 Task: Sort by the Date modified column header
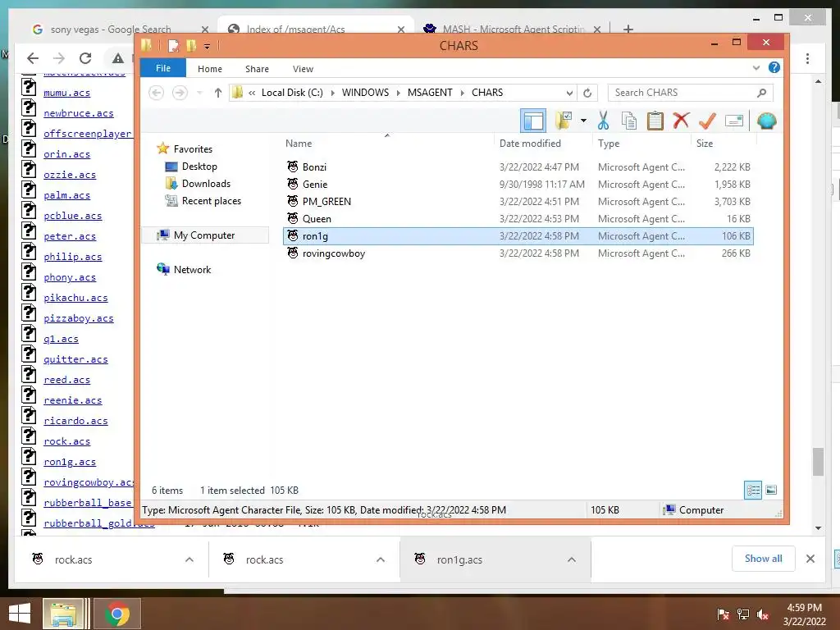tap(530, 144)
